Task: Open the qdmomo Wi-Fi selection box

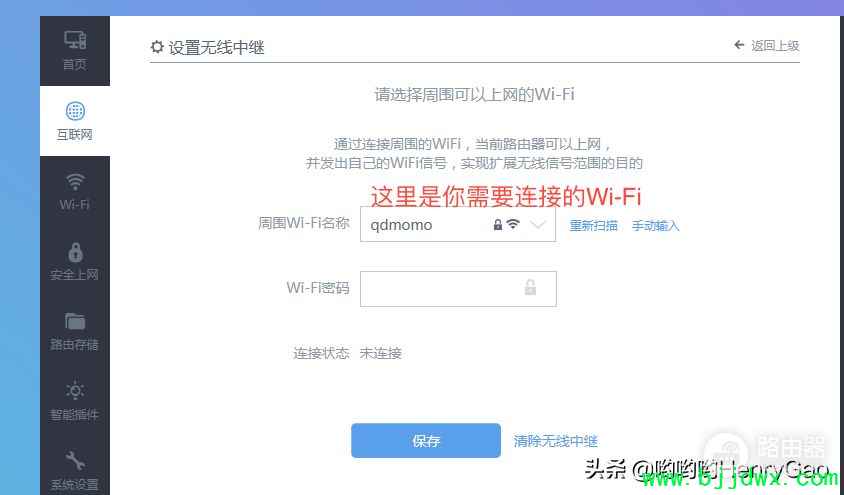Action: click(x=458, y=224)
